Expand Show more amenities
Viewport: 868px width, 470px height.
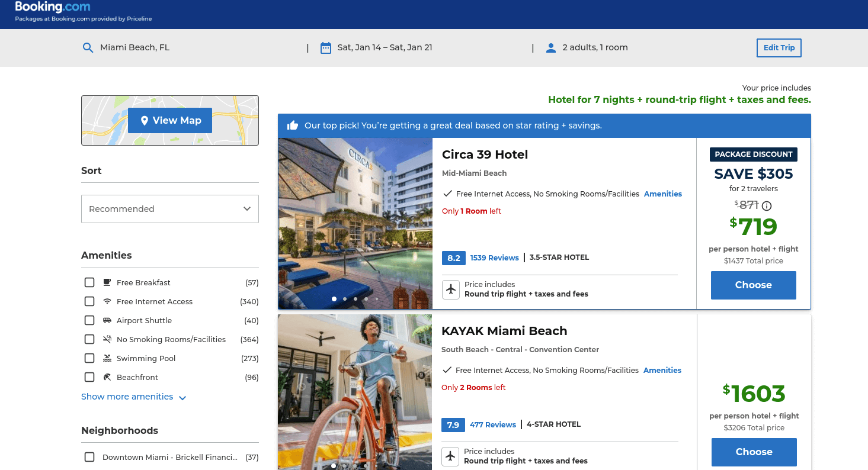134,397
